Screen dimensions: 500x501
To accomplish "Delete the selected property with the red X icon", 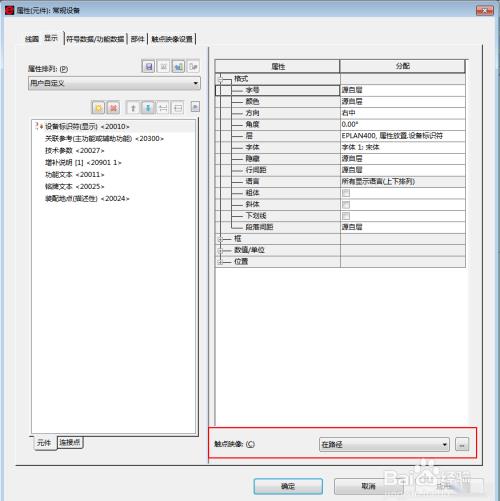I will [113, 108].
